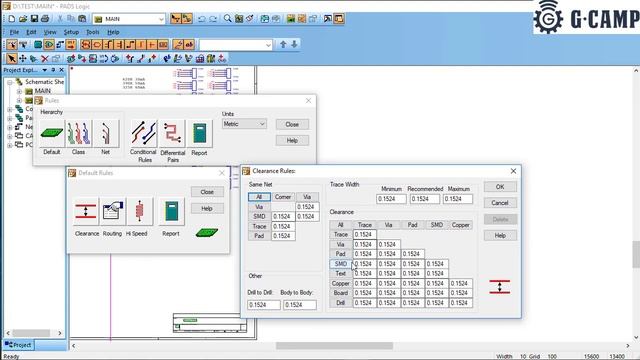Click the Print icon in toolbar
The height and width of the screenshot is (360, 640).
[45, 19]
